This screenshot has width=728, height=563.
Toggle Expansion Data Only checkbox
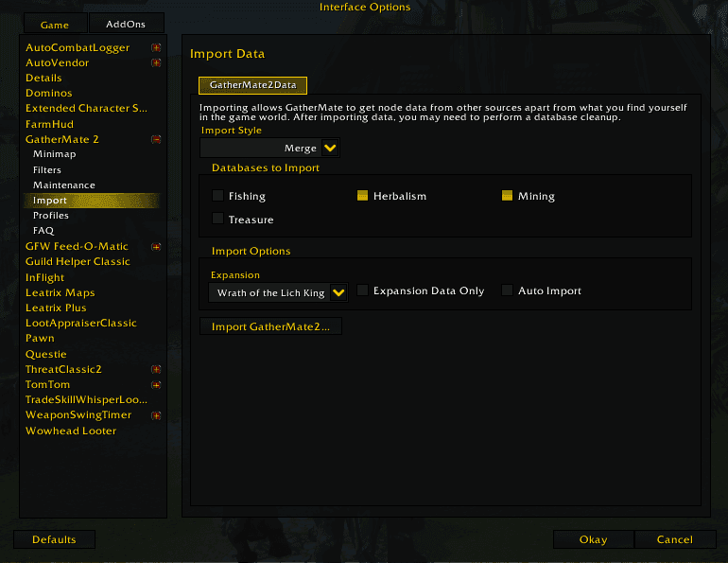pos(363,290)
